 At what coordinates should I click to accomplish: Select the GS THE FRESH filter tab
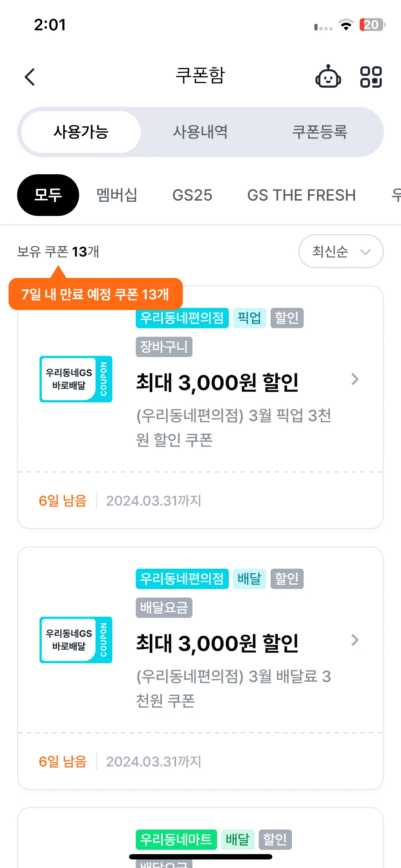click(x=302, y=195)
